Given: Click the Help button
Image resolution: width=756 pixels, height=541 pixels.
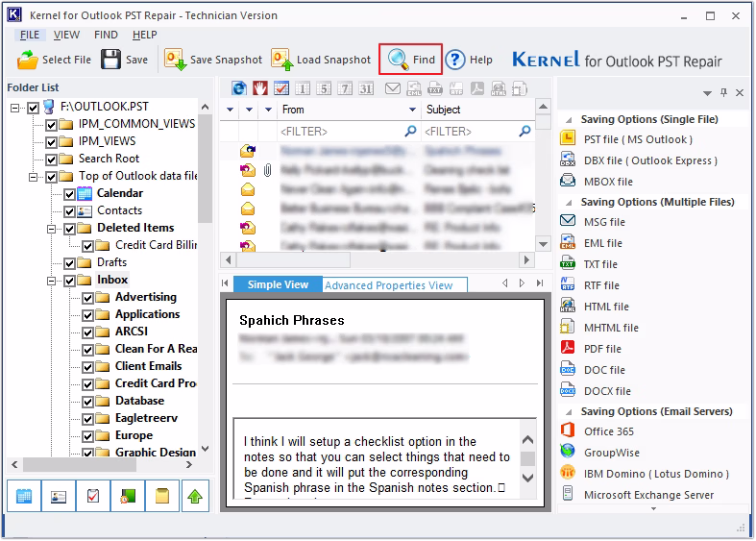Looking at the screenshot, I should click(469, 60).
